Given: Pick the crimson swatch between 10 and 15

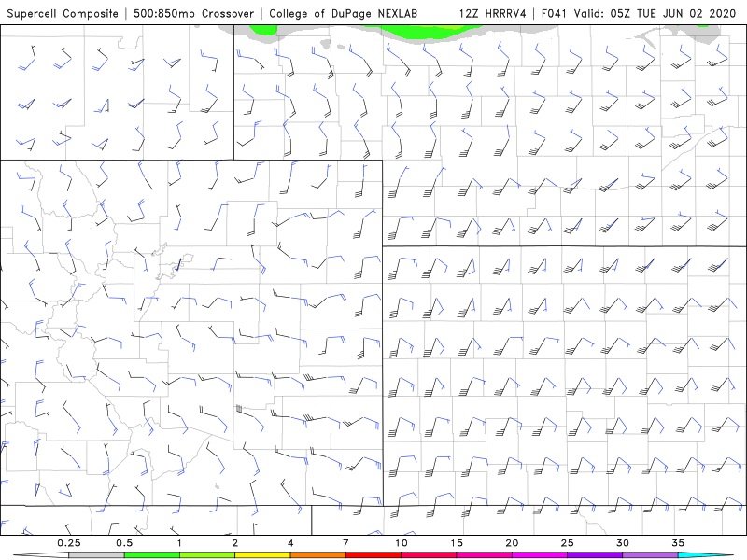Looking at the screenshot, I should 429,555.
